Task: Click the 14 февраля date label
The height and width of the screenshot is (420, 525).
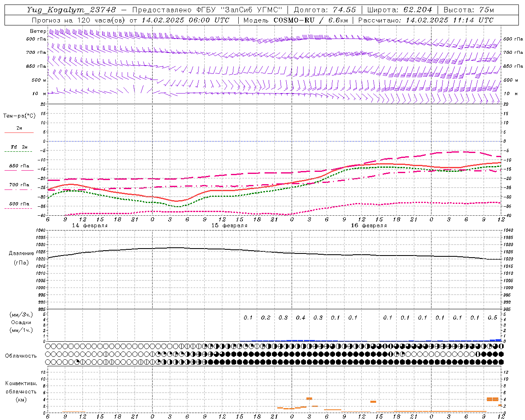Action: pyautogui.click(x=90, y=226)
